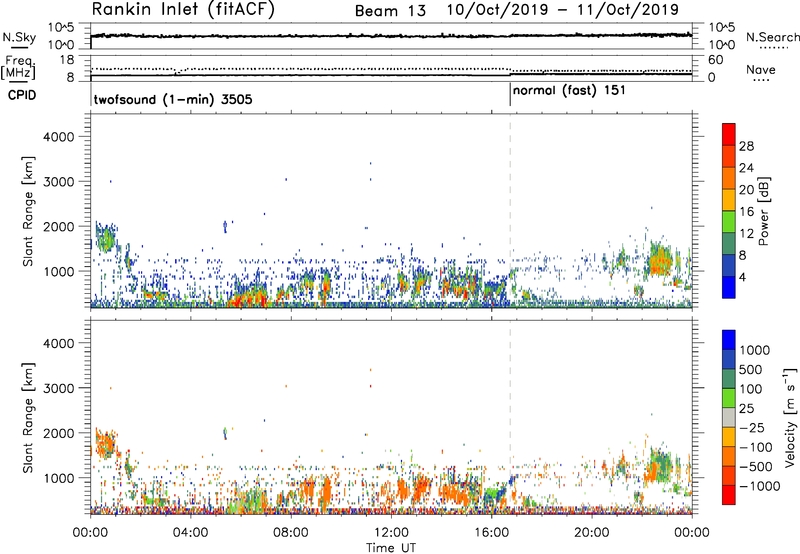This screenshot has width=800, height=554.
Task: Click the noise trace in the N.Sky panel
Action: [x=391, y=36]
